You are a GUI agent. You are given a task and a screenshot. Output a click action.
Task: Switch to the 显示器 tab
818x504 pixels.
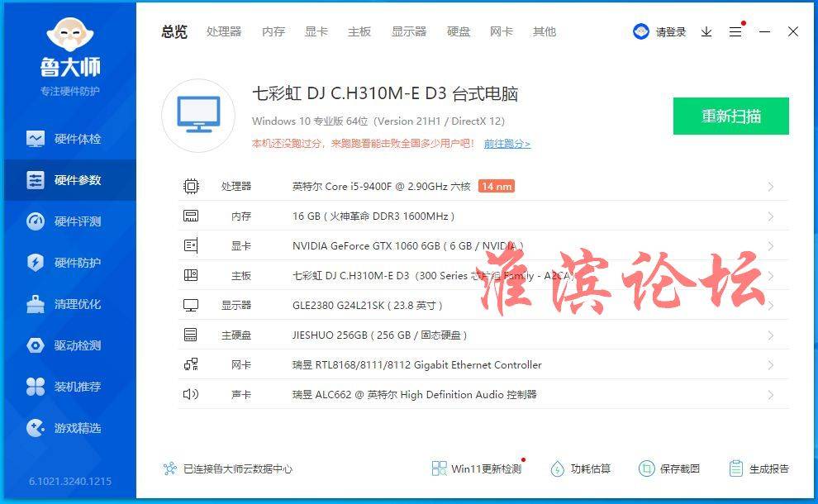pos(409,32)
